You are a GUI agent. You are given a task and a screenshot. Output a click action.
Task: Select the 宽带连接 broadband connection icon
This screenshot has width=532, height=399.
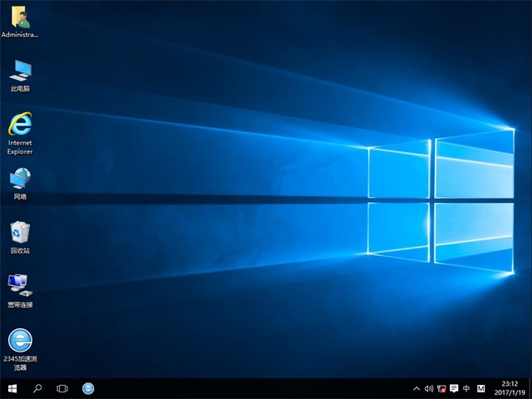pos(20,286)
